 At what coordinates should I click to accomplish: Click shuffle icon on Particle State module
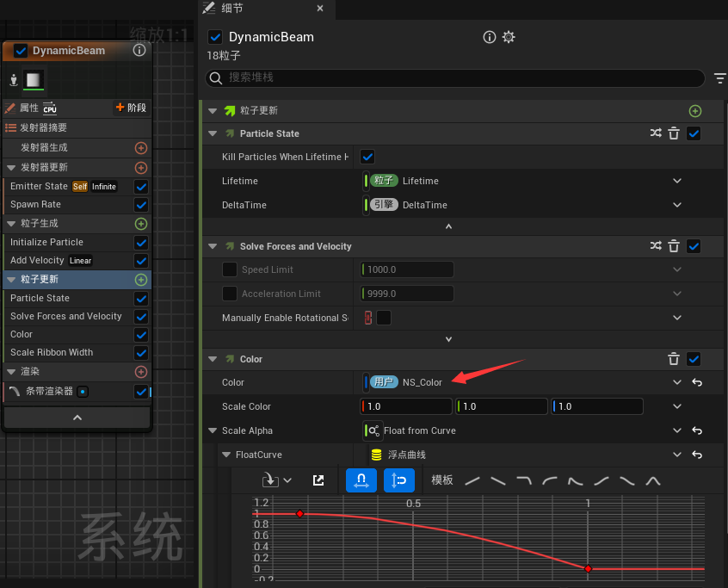click(656, 133)
